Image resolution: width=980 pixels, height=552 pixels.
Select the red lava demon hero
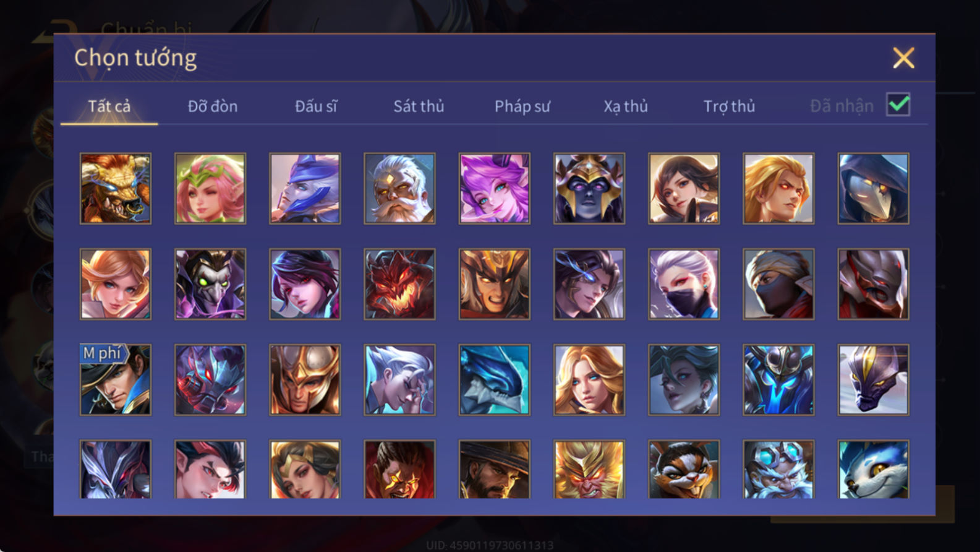click(399, 284)
